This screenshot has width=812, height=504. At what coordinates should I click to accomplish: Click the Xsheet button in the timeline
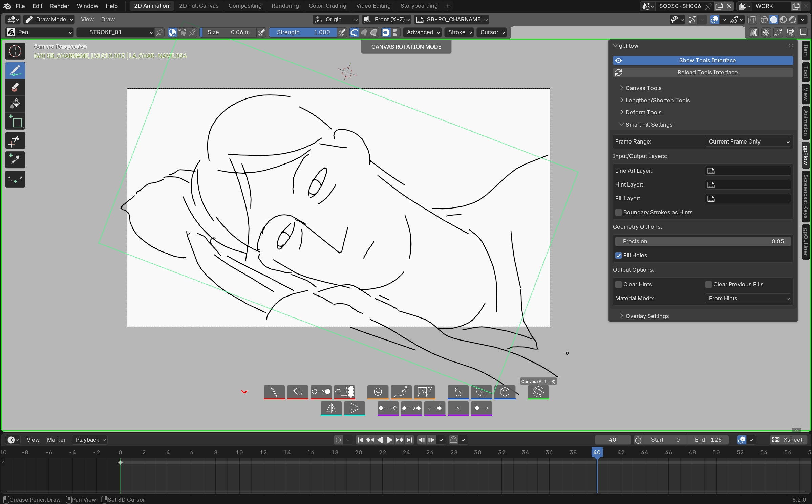[x=787, y=440]
